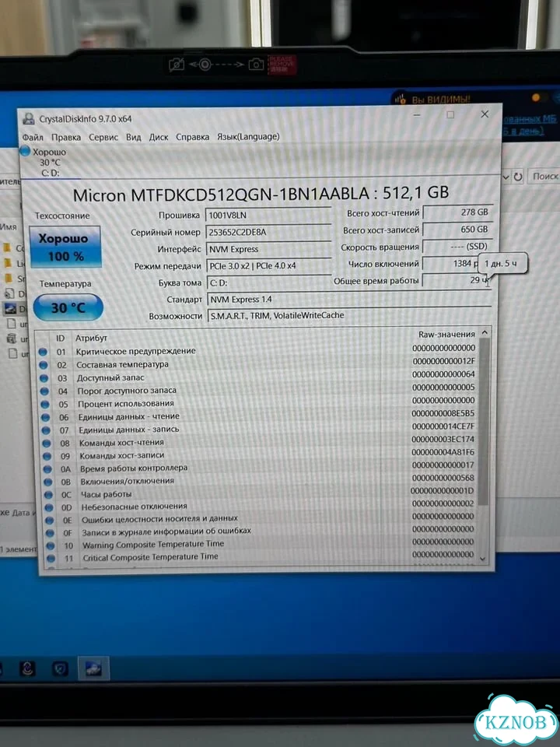Click status dot for attribute 09
The height and width of the screenshot is (747, 560).
coord(47,456)
